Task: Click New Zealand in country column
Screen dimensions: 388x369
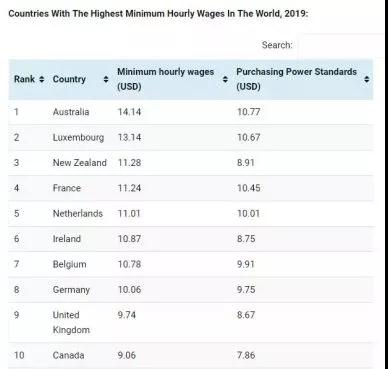Action: pyautogui.click(x=80, y=163)
